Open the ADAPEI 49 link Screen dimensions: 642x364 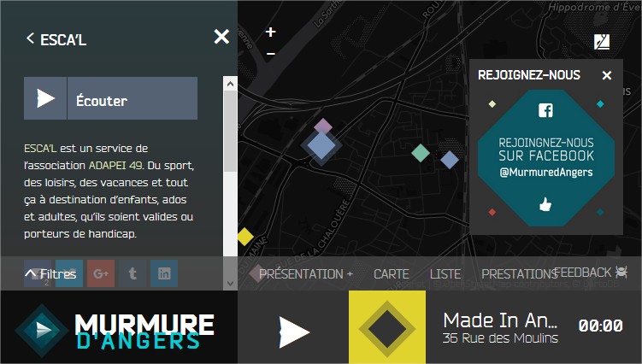(x=115, y=166)
